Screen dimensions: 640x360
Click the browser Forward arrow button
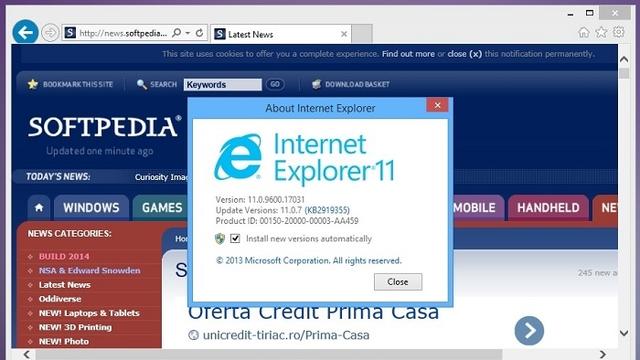point(50,33)
